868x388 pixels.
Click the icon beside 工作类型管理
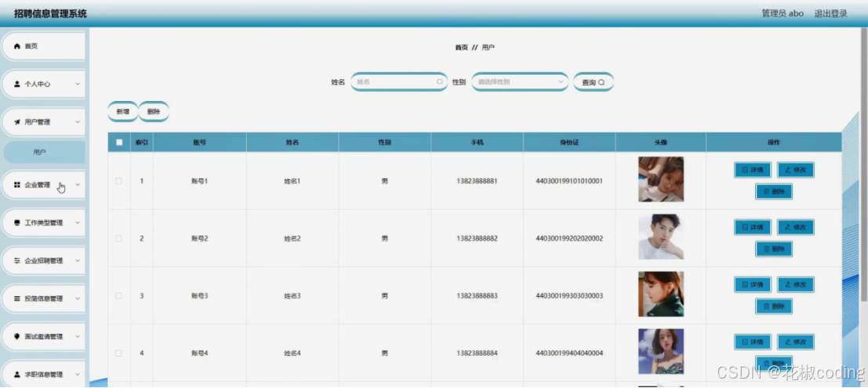[17, 223]
